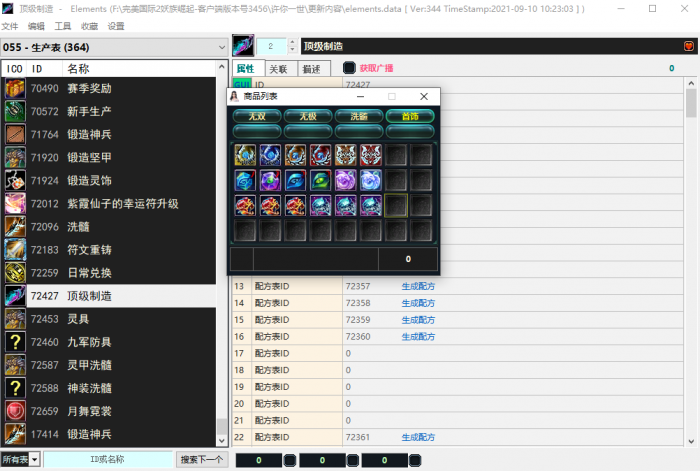Select the 72453 灵具 list row
The height and width of the screenshot is (471, 700).
coord(110,319)
